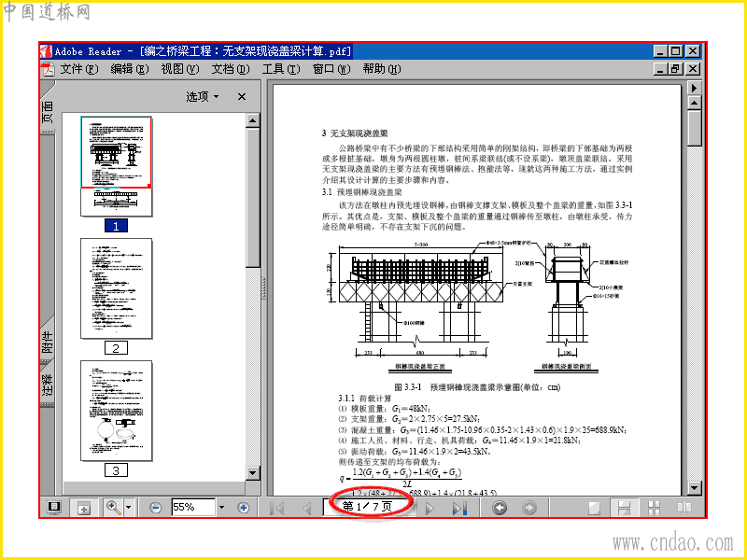Go to the first page
This screenshot has width=747, height=560.
[277, 509]
